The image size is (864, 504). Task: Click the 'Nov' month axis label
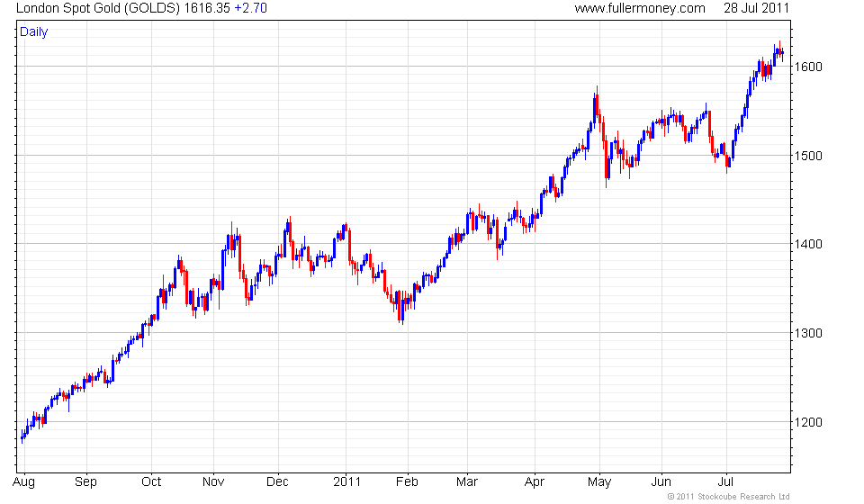(213, 482)
